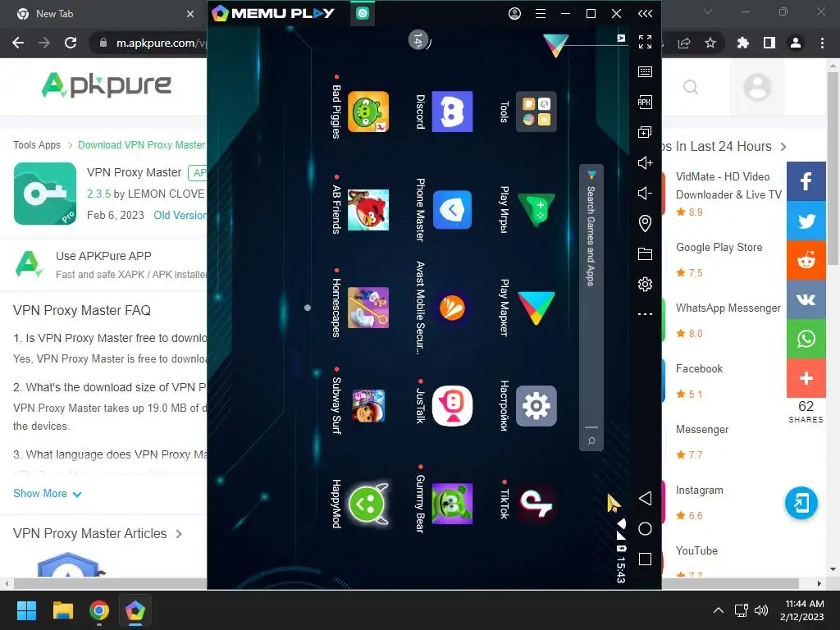
Task: Open the multi-instance icon in MEmu sidebar
Action: [645, 132]
